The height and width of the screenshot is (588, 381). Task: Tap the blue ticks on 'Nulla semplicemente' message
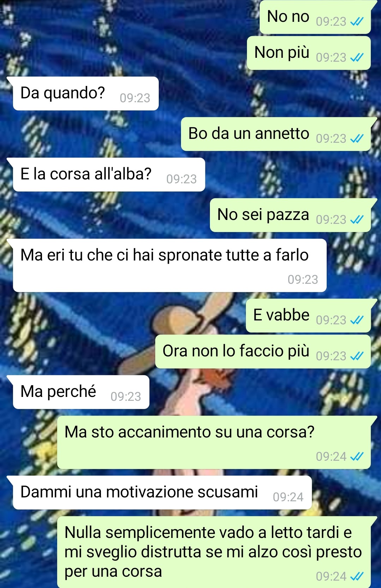click(x=357, y=576)
